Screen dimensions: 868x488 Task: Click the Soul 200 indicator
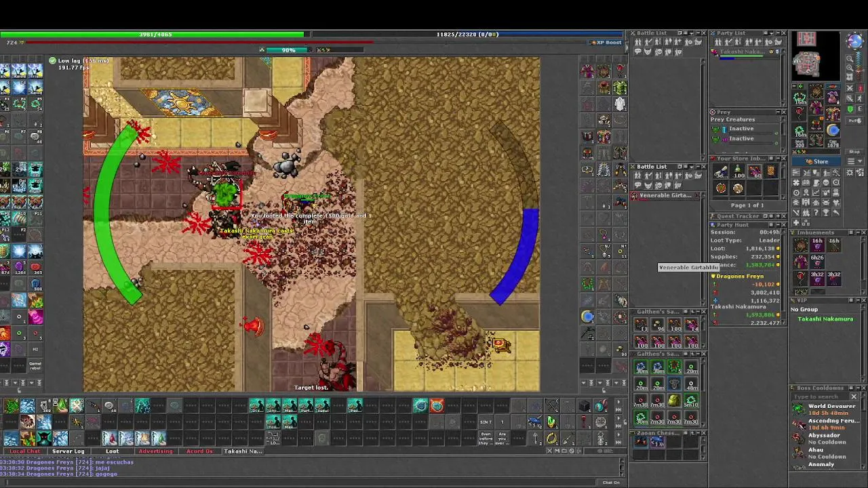[x=800, y=143]
